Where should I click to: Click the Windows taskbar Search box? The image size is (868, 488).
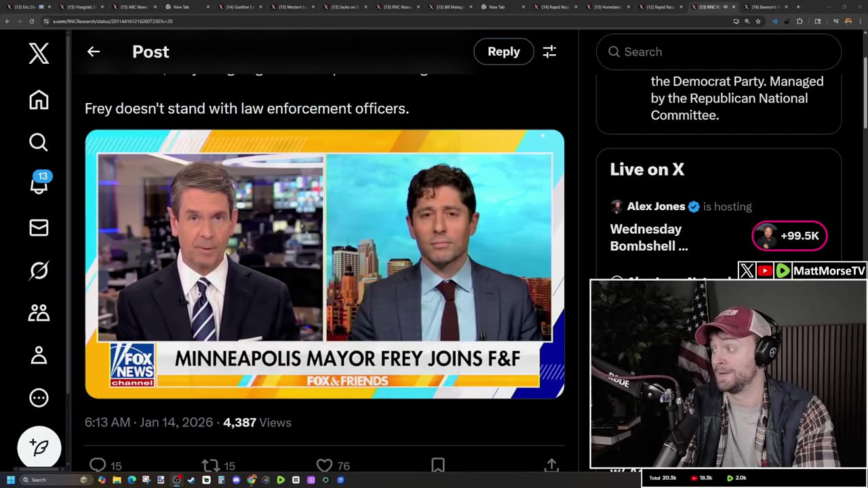[56, 480]
